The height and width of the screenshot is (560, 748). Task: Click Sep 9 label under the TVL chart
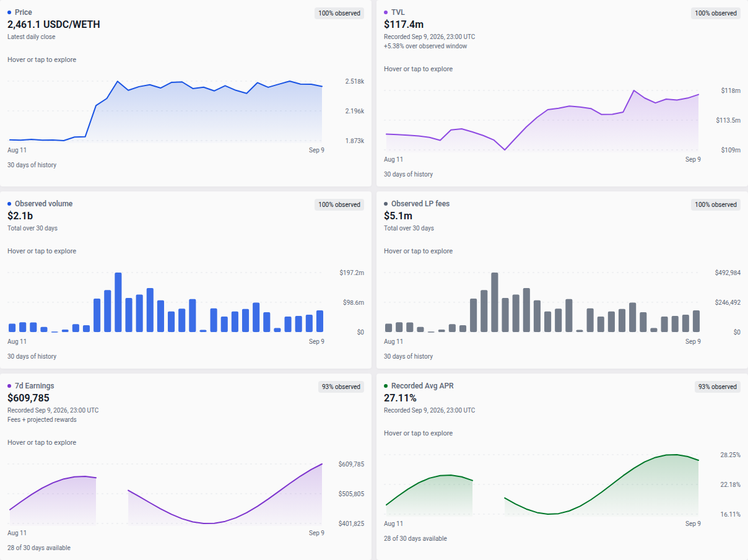(693, 159)
